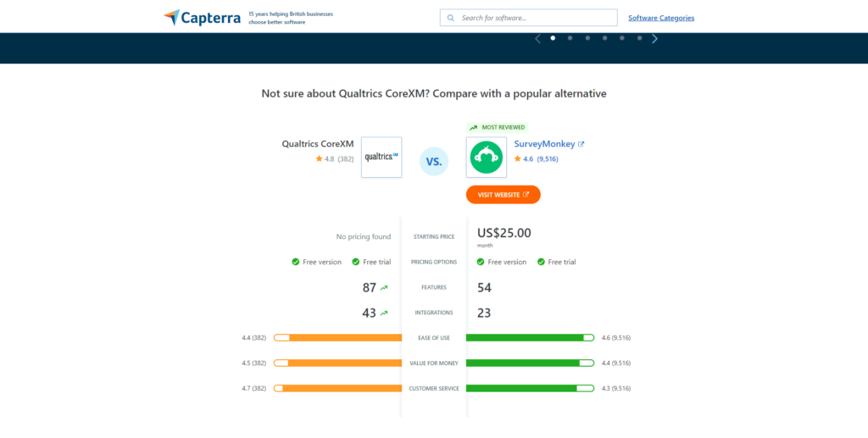Click Qualtrics orange Ease of Use bar

[x=337, y=337]
